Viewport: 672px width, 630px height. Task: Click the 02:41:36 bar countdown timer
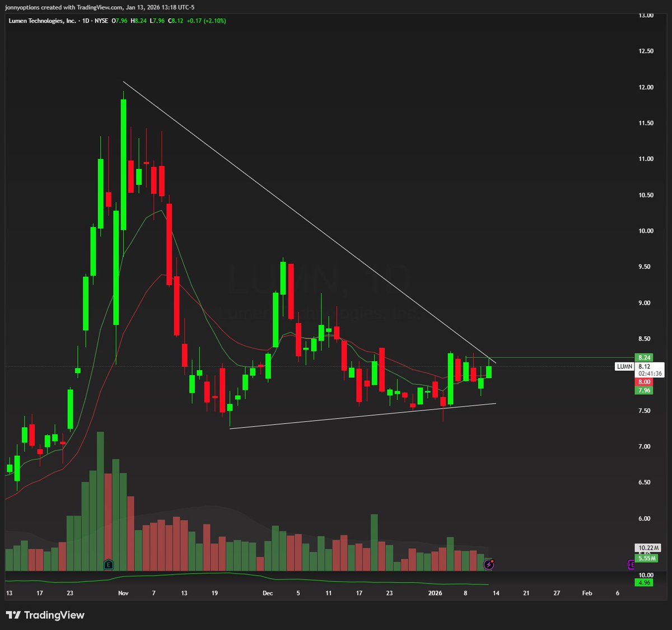pyautogui.click(x=650, y=374)
